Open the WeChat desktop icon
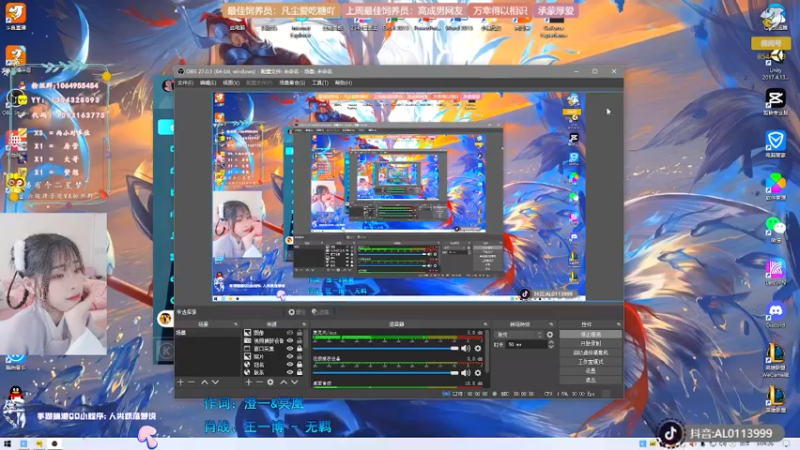This screenshot has width=800, height=450. (776, 228)
